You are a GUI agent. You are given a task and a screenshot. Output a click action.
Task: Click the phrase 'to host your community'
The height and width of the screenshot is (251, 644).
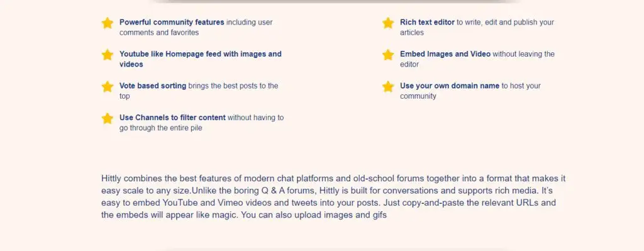point(470,91)
